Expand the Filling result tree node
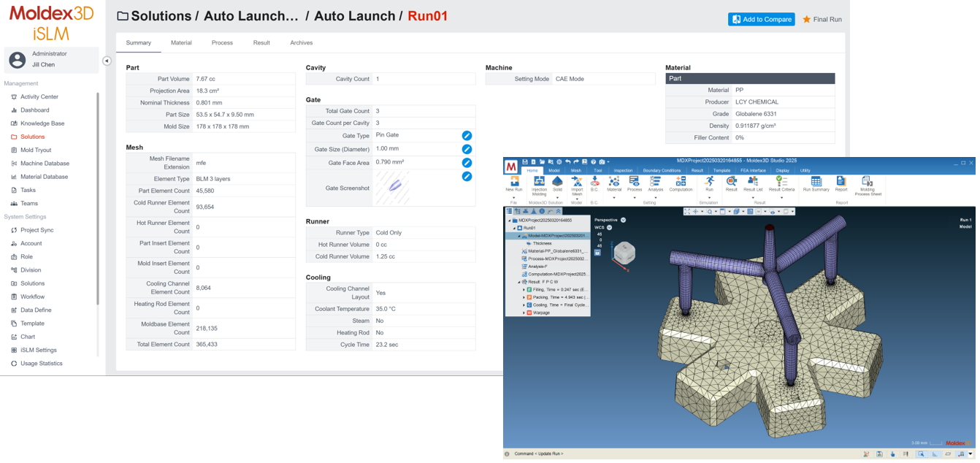The width and height of the screenshot is (980, 463). pyautogui.click(x=524, y=290)
